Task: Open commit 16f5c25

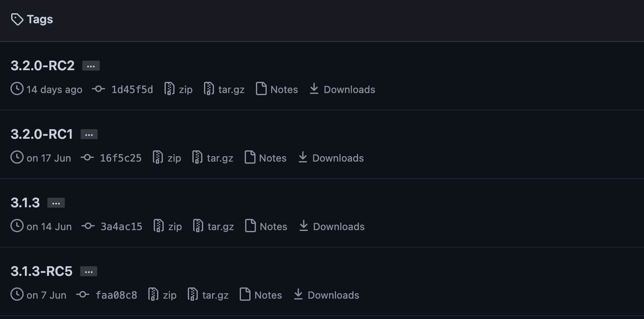Action: (x=121, y=158)
